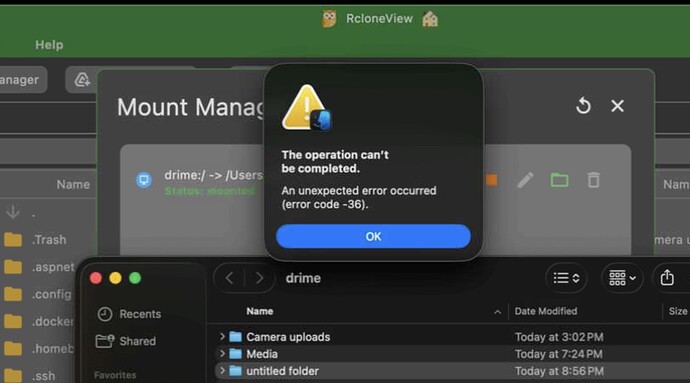Click Today at 3:02 PM date cell
690x383 pixels.
pyautogui.click(x=559, y=337)
